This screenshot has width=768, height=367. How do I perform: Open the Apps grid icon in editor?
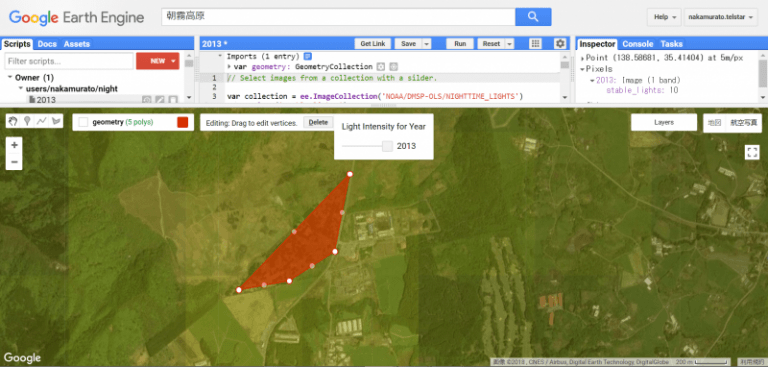pyautogui.click(x=535, y=44)
